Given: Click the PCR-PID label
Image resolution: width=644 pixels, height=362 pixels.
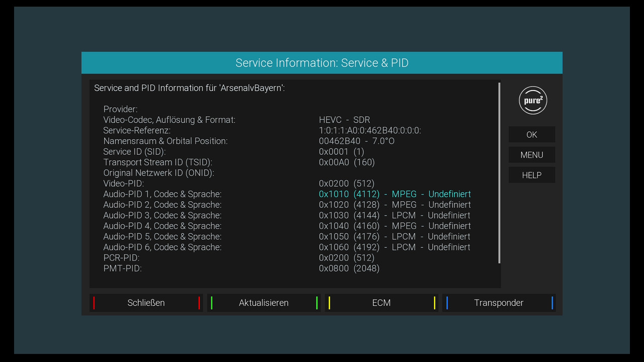Looking at the screenshot, I should coord(121,257).
